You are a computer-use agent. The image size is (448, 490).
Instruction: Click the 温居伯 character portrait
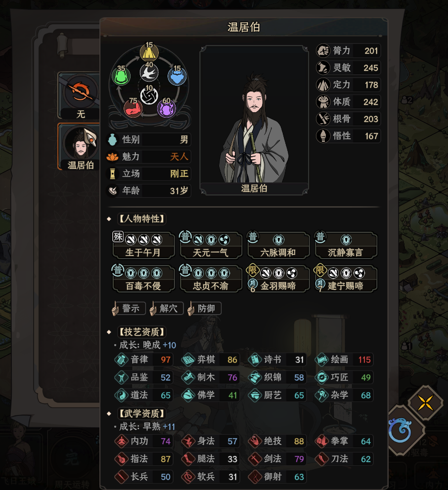pos(254,120)
